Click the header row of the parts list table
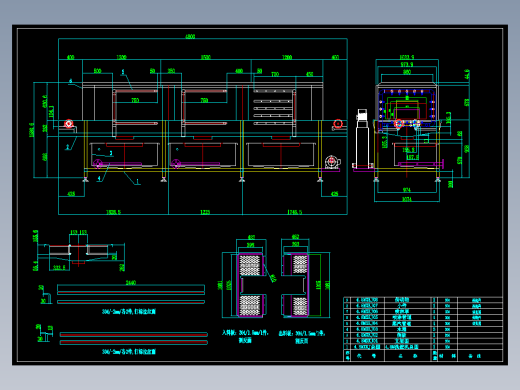Image resolution: width=520 pixels, height=390 pixels. pos(423,356)
